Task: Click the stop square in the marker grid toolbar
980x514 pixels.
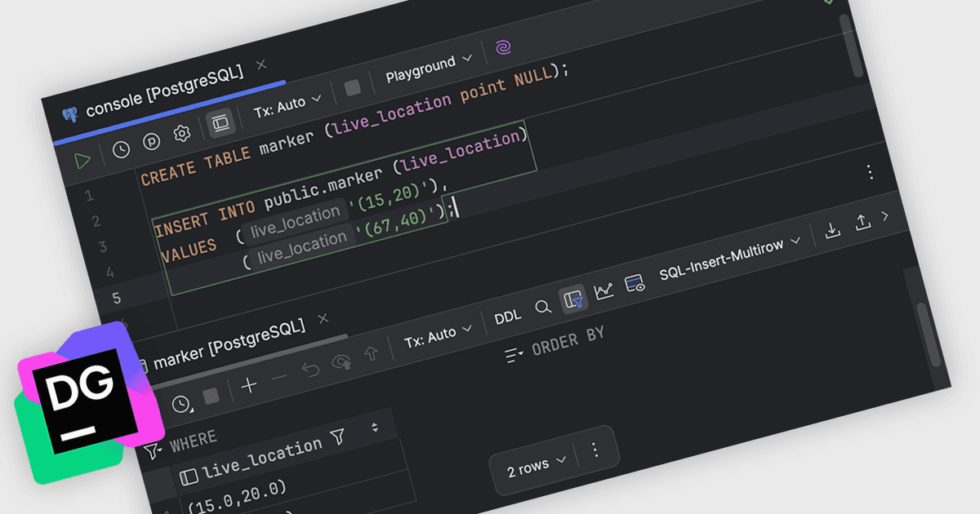Action: pos(211,396)
